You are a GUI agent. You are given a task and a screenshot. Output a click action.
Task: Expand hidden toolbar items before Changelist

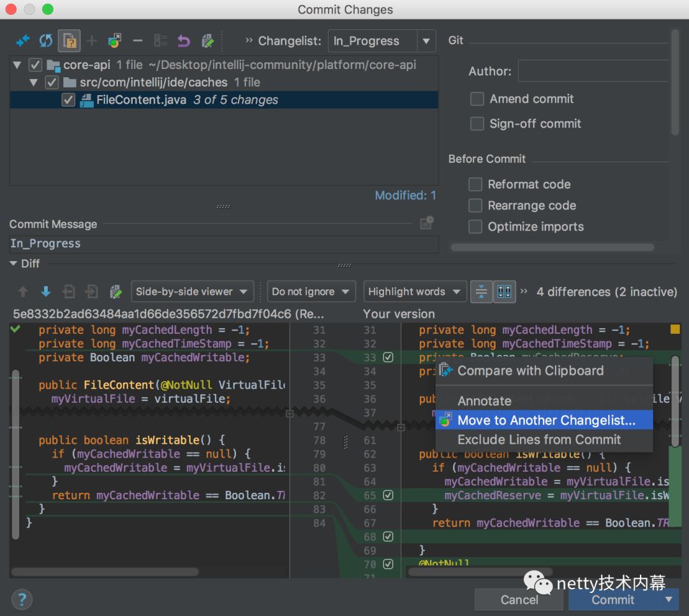[249, 40]
